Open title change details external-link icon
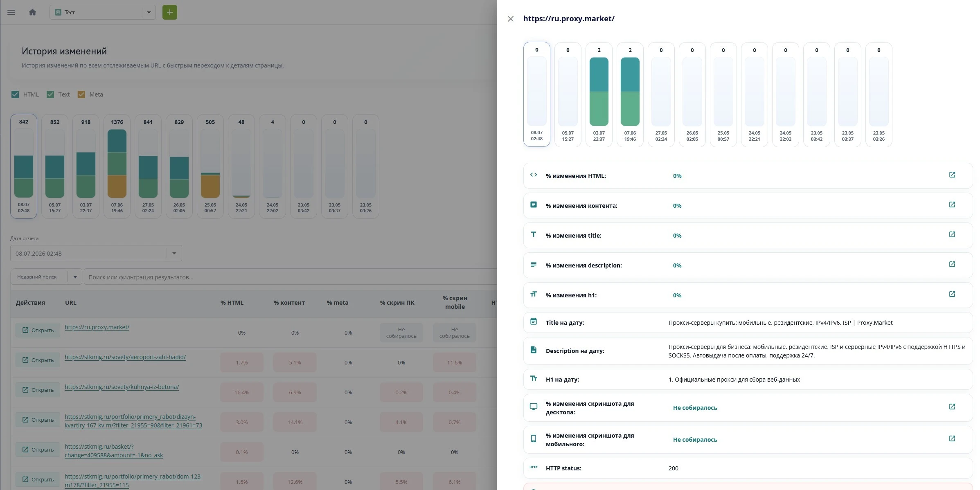Screen dimensions: 980x490 coord(952,235)
